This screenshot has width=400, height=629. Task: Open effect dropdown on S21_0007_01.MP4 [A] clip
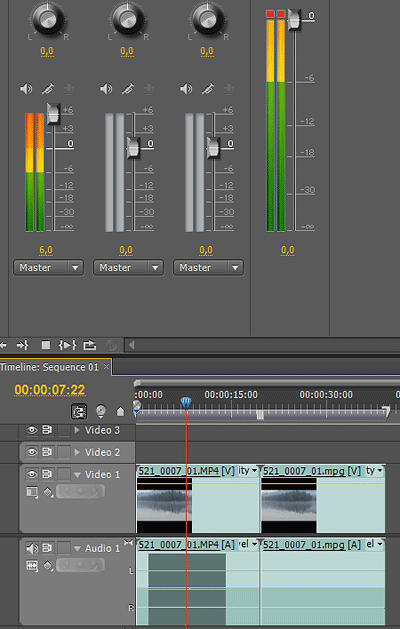[x=248, y=544]
